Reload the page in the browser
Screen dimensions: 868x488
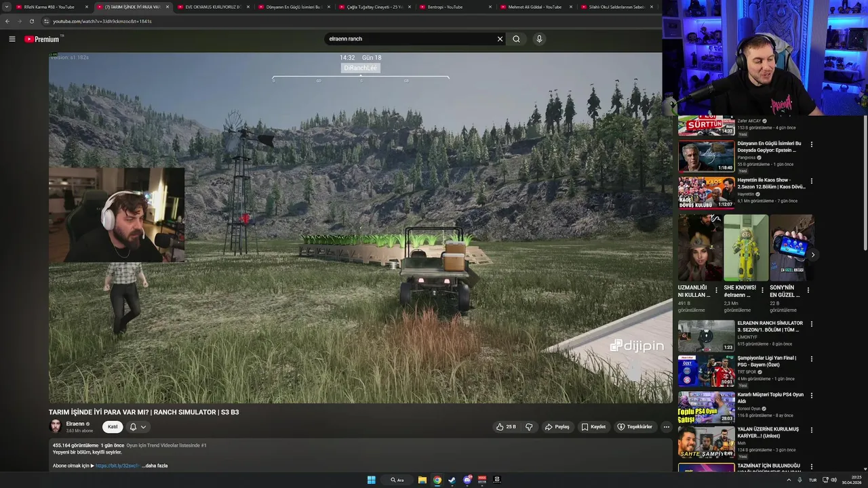pos(31,21)
